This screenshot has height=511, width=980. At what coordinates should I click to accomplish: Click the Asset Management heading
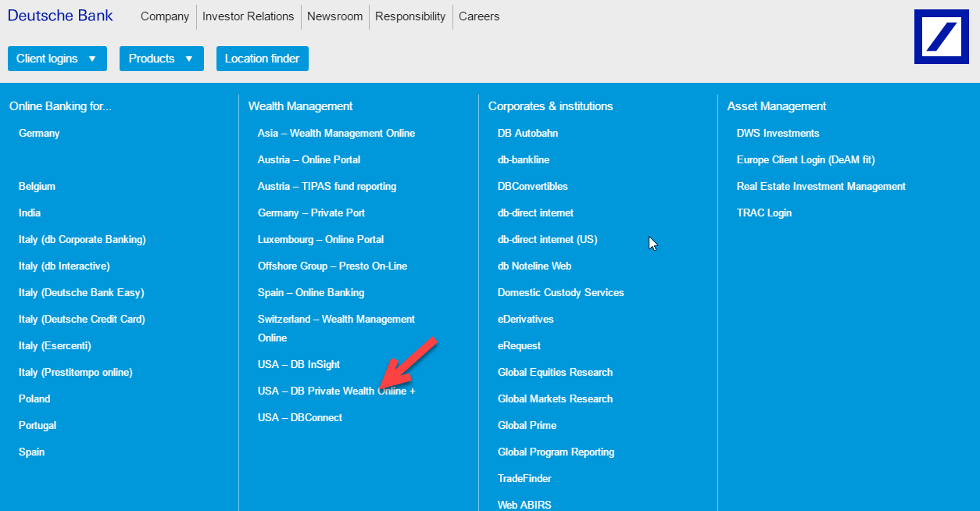pos(777,106)
